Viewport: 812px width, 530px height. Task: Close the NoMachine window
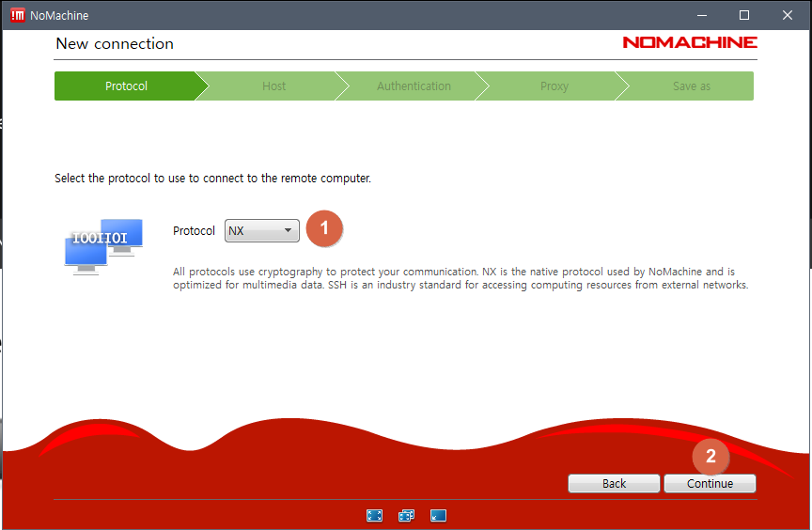(x=788, y=15)
